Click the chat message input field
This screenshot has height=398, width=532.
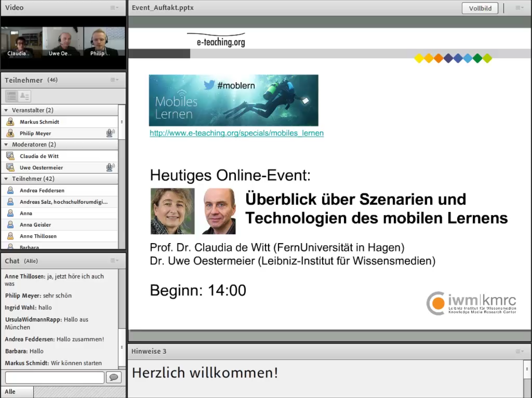click(55, 377)
